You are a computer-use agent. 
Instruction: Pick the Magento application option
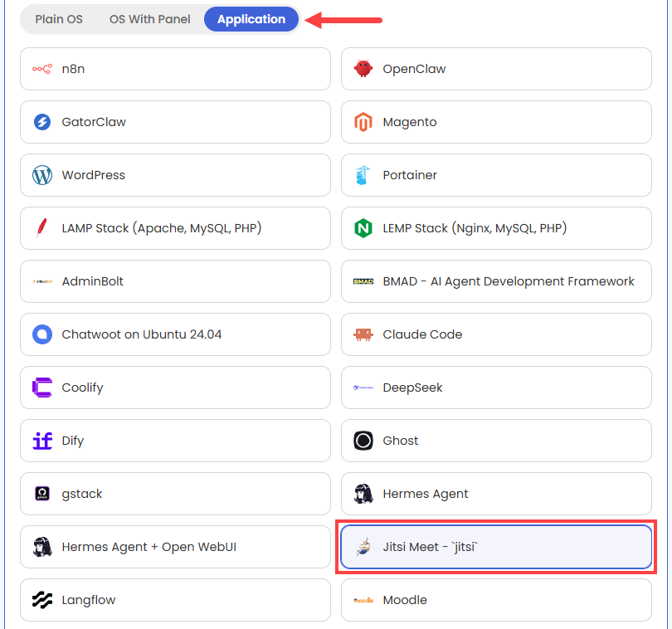496,122
